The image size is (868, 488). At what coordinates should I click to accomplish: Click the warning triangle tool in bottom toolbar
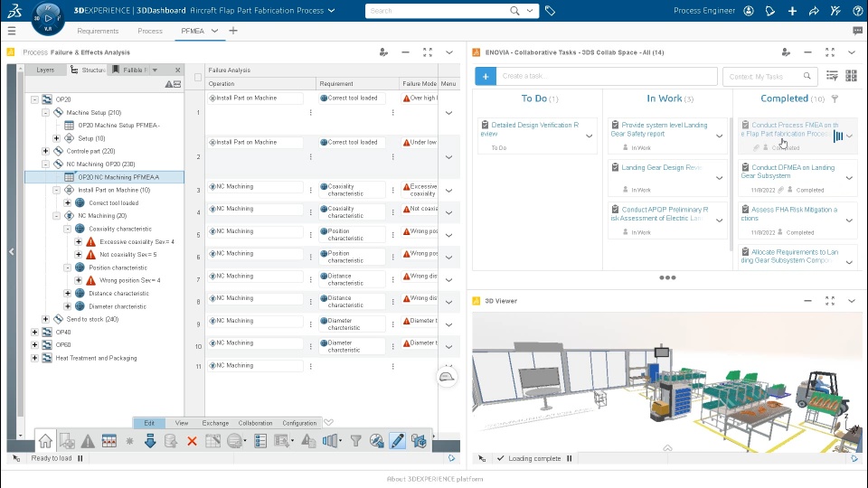coord(88,441)
